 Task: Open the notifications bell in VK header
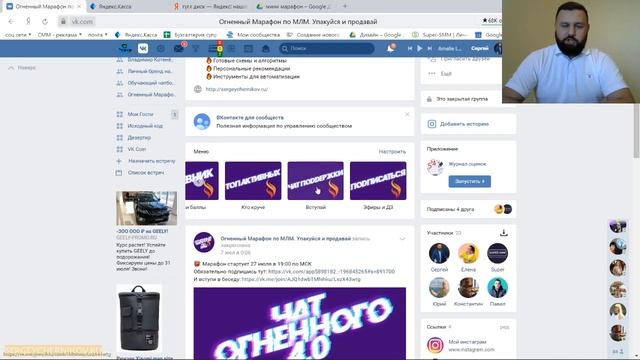[391, 48]
